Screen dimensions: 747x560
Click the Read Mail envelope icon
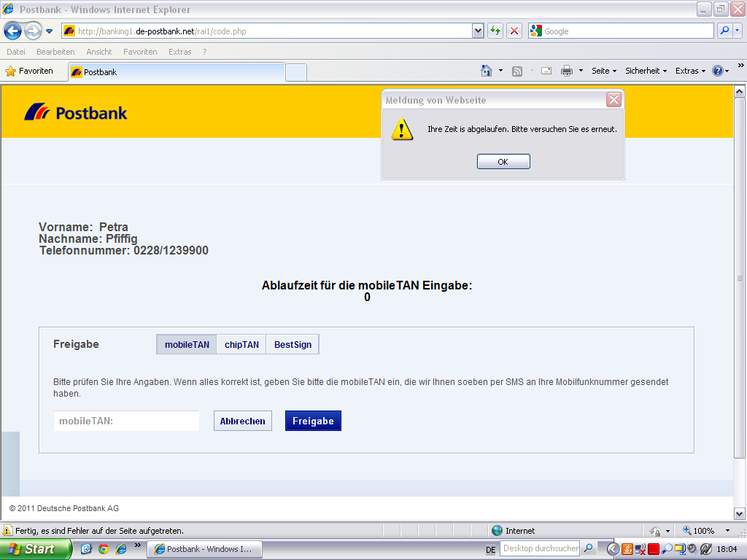point(546,71)
